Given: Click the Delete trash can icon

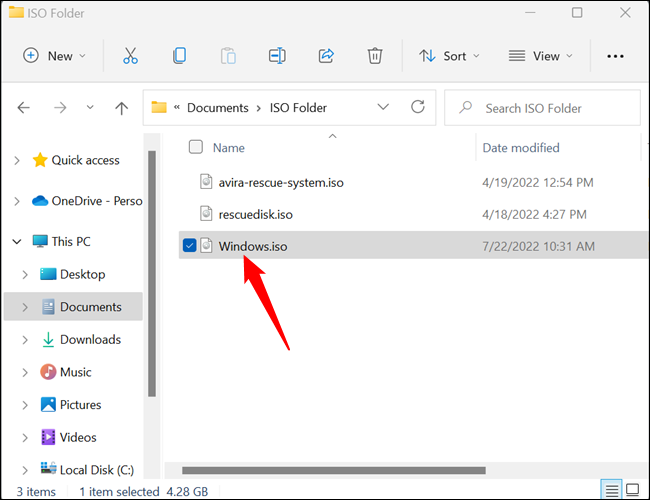Looking at the screenshot, I should [375, 56].
